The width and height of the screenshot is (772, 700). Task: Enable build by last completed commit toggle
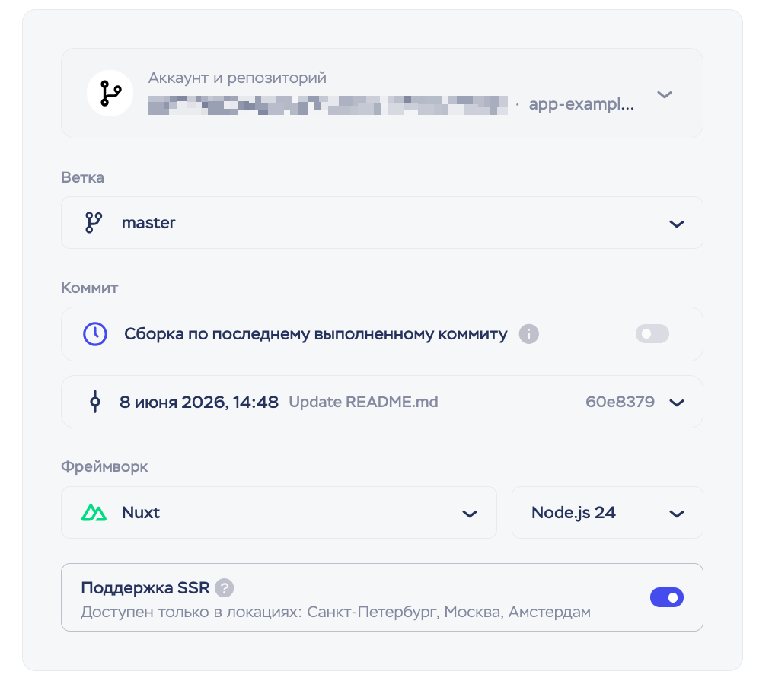652,334
